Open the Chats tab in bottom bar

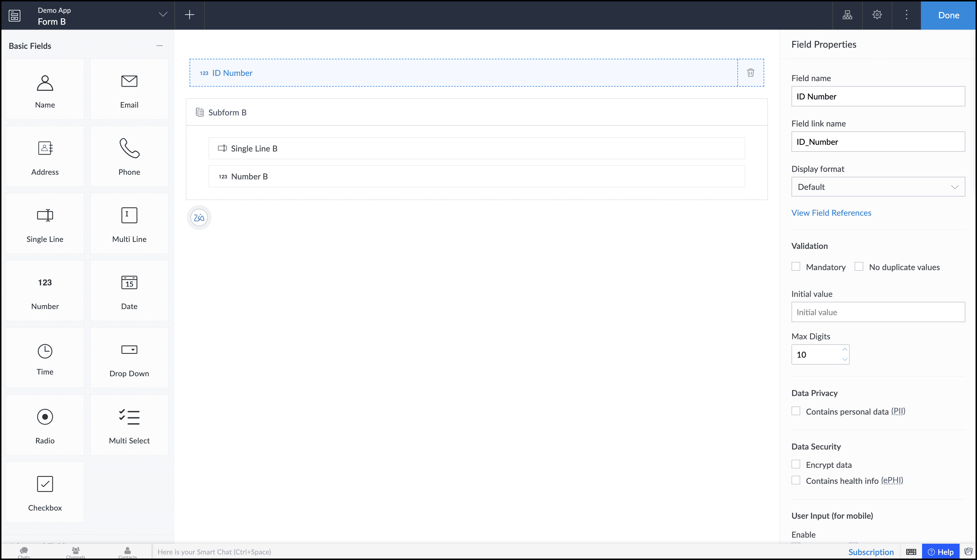[x=24, y=552]
